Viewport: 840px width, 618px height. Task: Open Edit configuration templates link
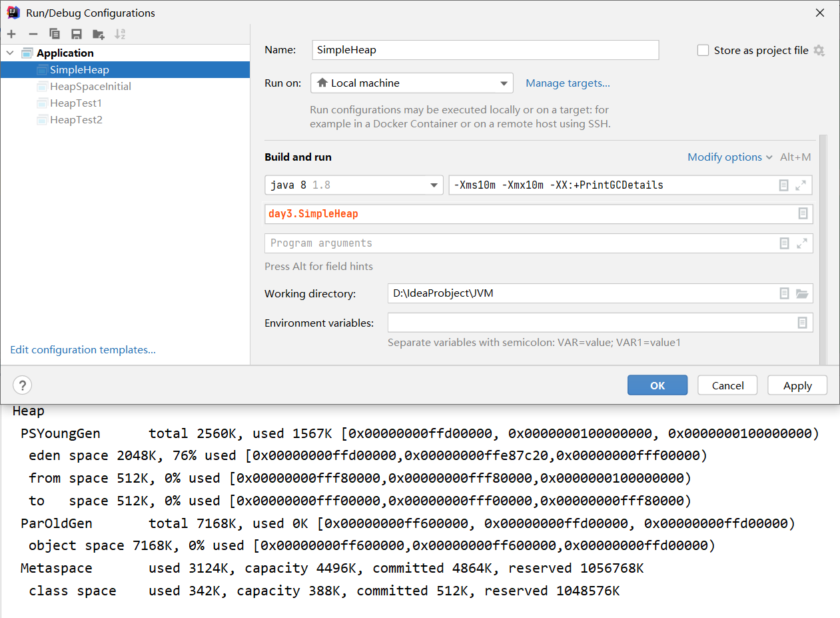83,350
